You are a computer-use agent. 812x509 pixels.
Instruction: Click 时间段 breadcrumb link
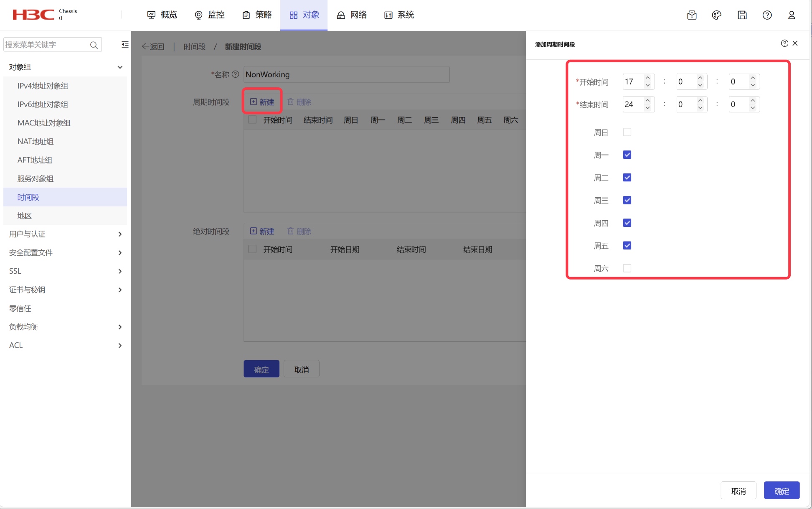pyautogui.click(x=194, y=46)
